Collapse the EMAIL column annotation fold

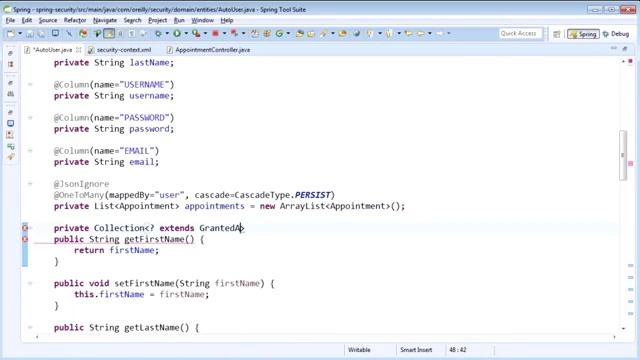tap(30, 151)
